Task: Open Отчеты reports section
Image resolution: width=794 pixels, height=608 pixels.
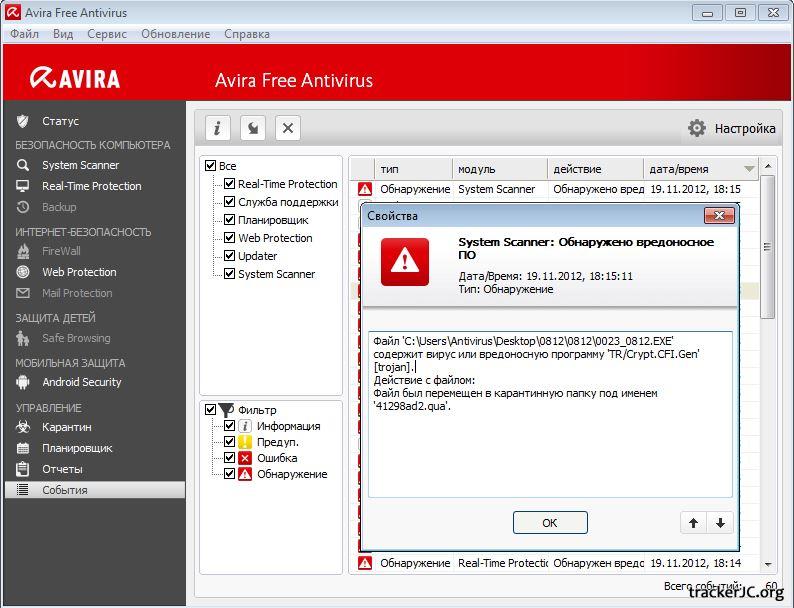Action: (62, 469)
